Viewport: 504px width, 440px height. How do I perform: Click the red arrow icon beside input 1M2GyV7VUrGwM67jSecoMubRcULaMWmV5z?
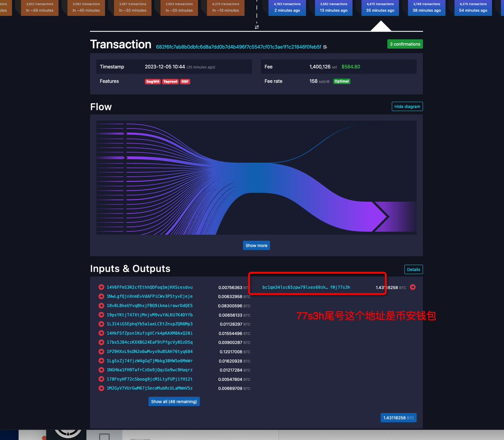[101, 388]
